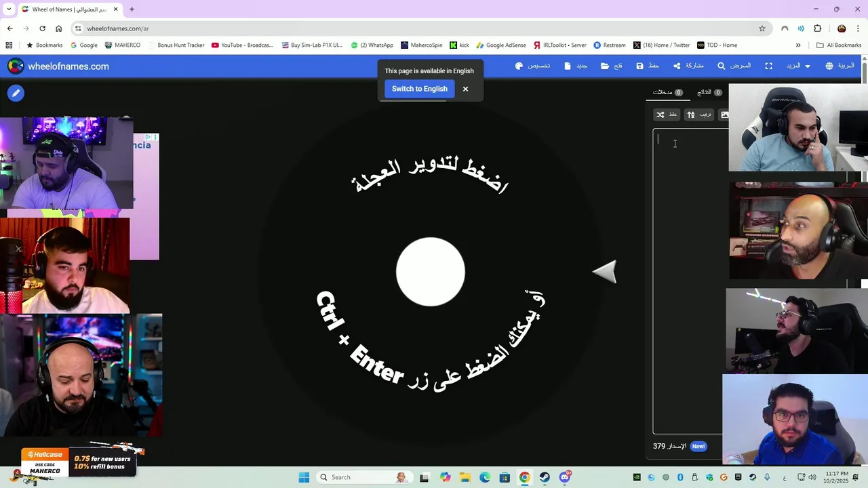
Task: Open the Home / Twitter bookmark
Action: click(x=661, y=45)
